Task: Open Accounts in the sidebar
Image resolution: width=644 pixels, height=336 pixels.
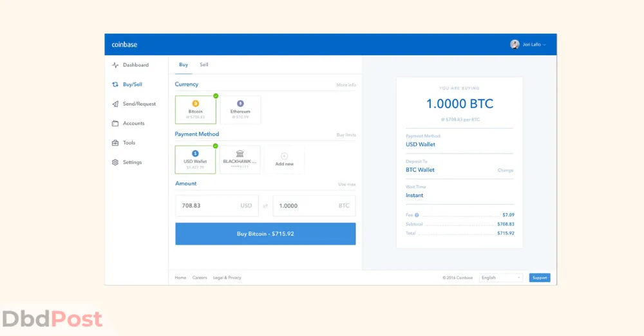Action: coord(128,123)
